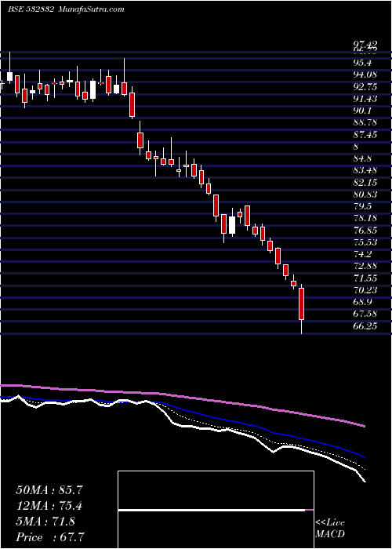Click the 84.8 price label

click(362, 158)
